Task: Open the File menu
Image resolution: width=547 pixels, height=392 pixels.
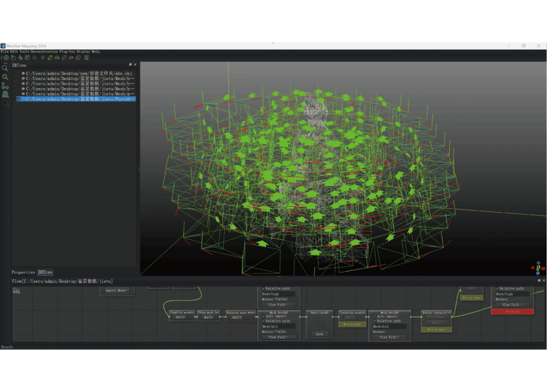Action: pos(4,52)
